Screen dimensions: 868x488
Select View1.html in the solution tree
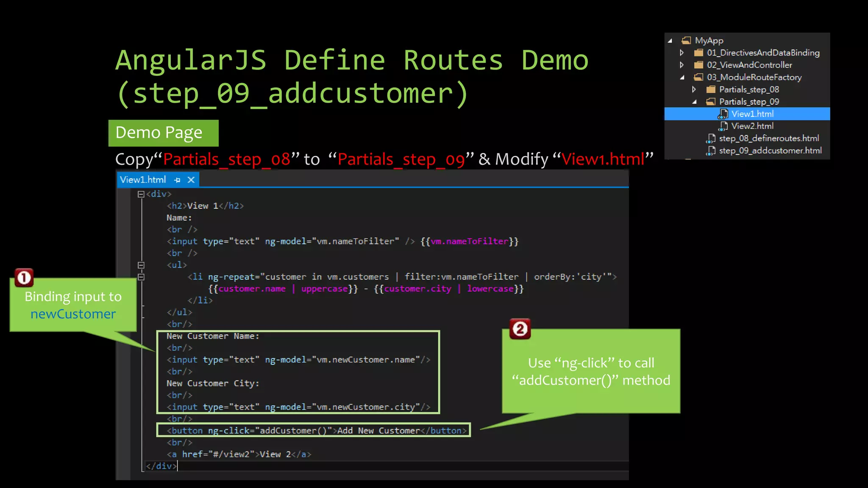(x=747, y=114)
